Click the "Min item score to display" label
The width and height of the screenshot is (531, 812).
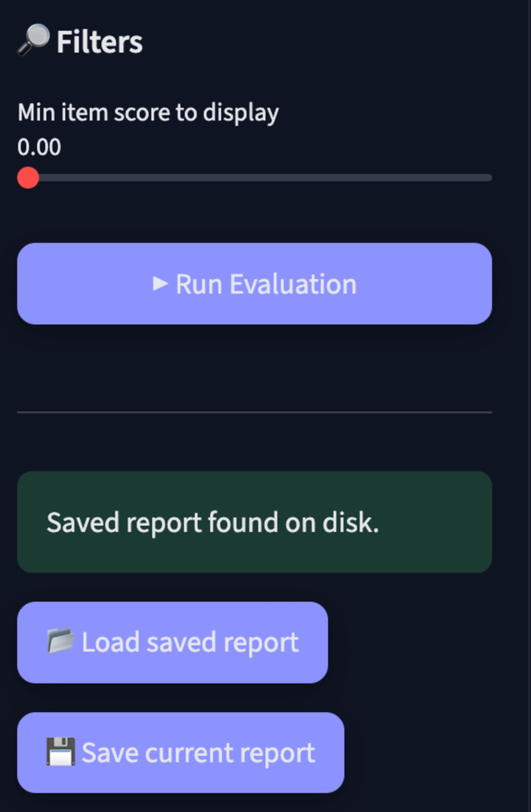pos(148,113)
